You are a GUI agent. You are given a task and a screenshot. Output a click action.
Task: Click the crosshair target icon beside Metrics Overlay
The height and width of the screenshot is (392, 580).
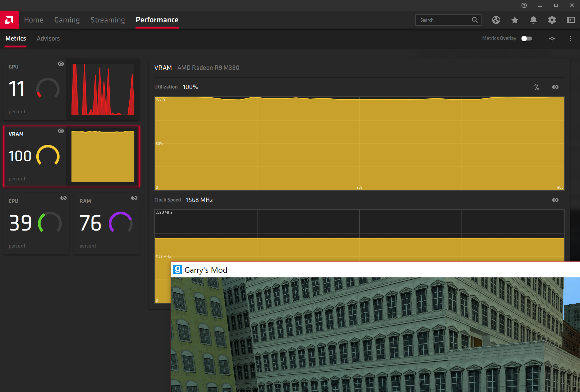(552, 39)
